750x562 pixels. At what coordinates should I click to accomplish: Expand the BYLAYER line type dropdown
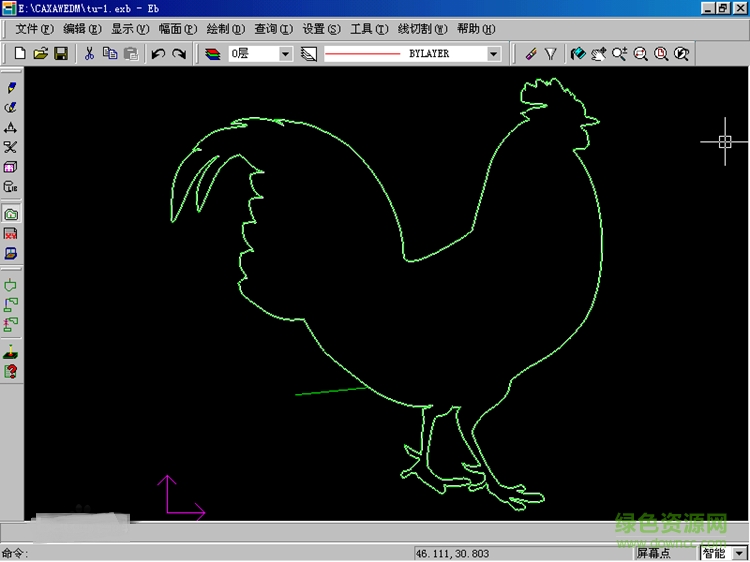click(493, 54)
